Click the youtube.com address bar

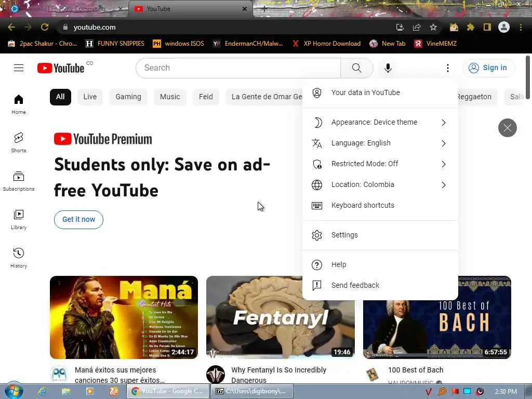[224, 27]
